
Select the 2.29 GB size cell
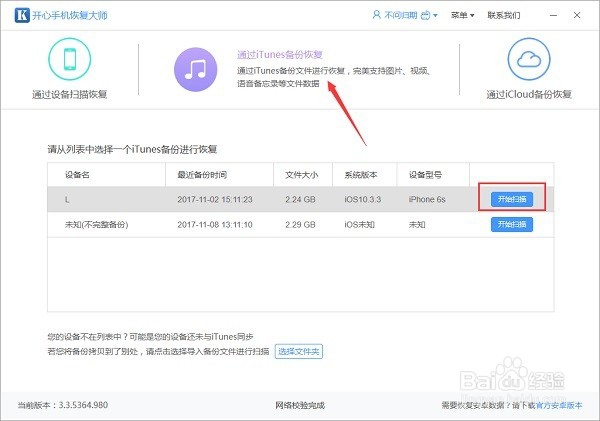coord(300,225)
